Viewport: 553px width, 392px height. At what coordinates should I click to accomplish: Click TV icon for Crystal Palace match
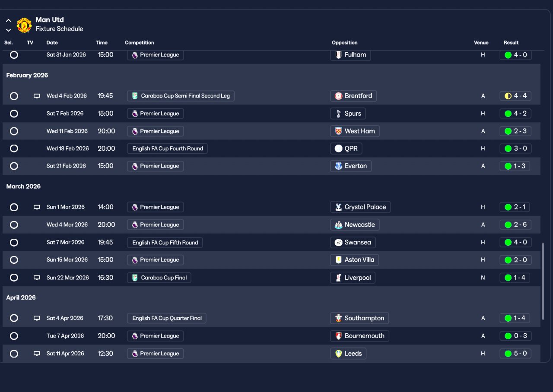pyautogui.click(x=37, y=207)
